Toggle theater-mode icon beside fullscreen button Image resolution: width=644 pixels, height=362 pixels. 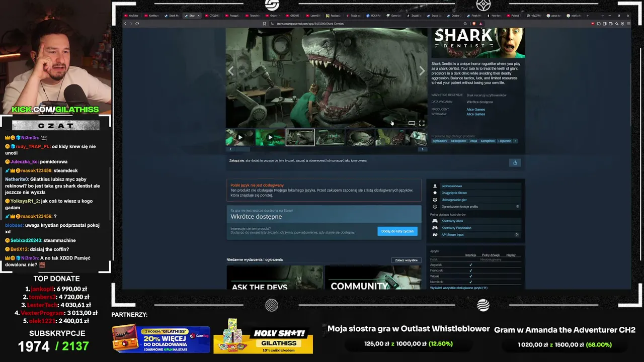point(412,123)
